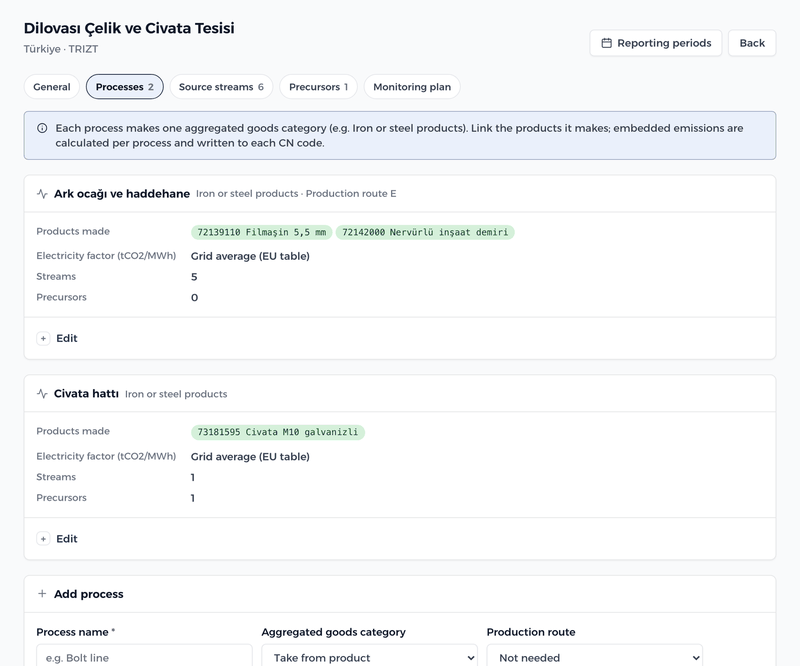Viewport: 800px width, 666px height.
Task: Open Reporting periods
Action: pyautogui.click(x=656, y=43)
